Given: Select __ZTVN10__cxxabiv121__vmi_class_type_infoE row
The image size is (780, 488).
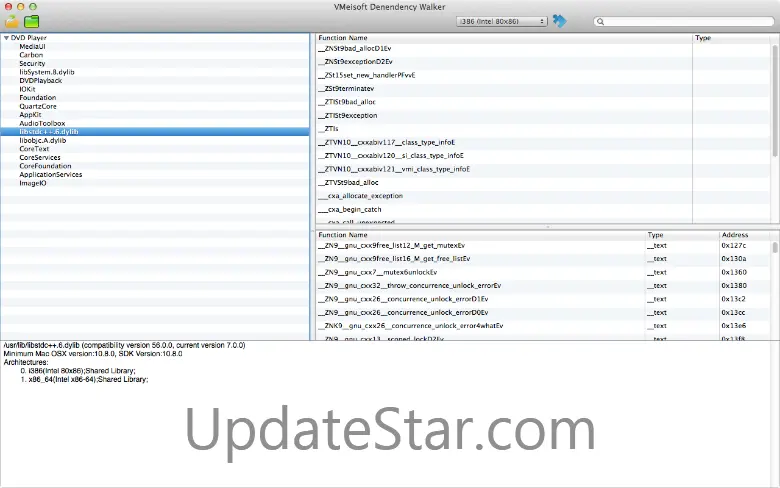Looking at the screenshot, I should [543, 169].
